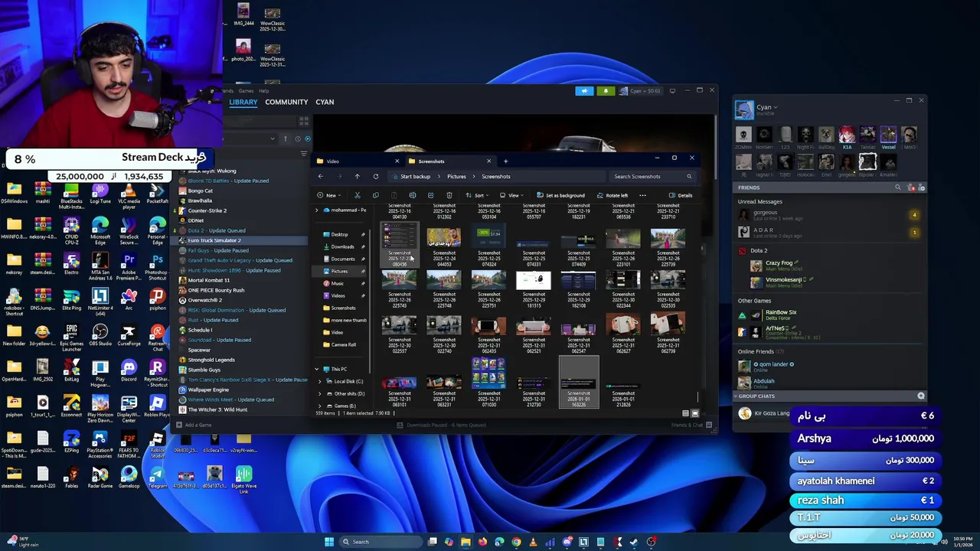
Task: Switch Explorer to large thumbnails layout icon
Action: (x=695, y=413)
